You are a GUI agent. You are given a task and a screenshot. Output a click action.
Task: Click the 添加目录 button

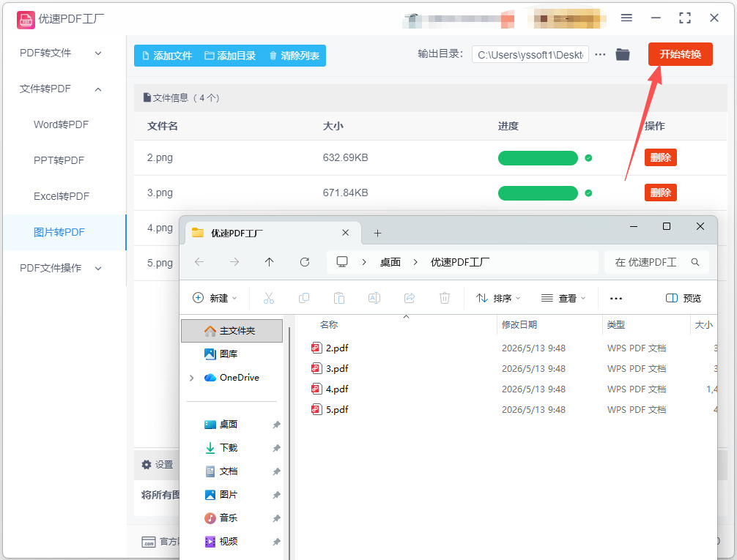(x=230, y=56)
